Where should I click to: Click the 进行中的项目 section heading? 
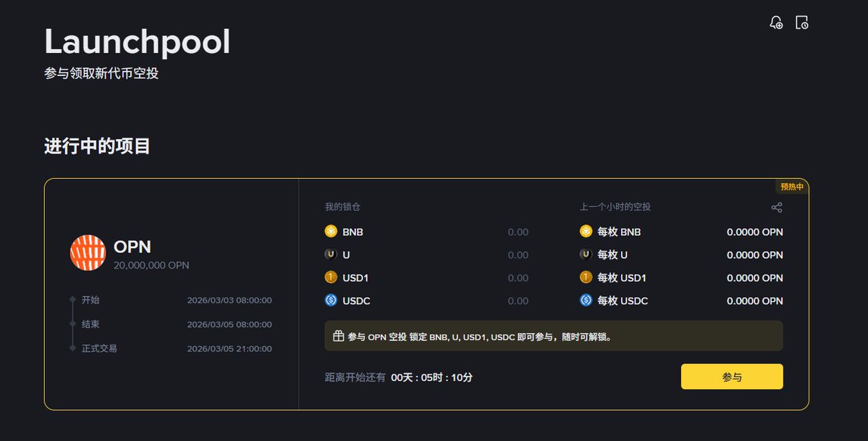[97, 146]
